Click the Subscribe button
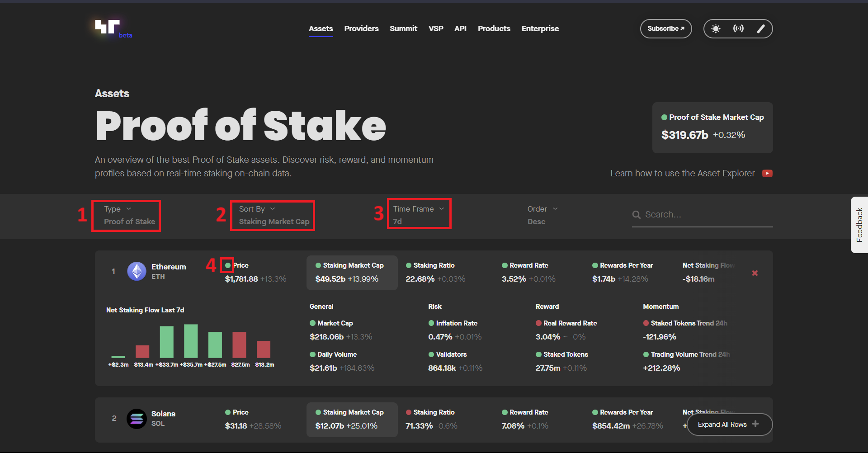 tap(666, 28)
